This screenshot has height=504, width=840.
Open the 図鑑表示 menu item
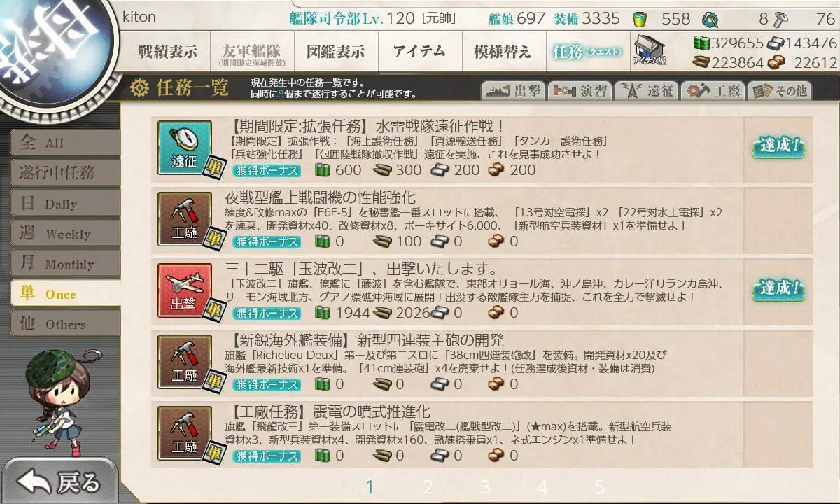pos(336,51)
